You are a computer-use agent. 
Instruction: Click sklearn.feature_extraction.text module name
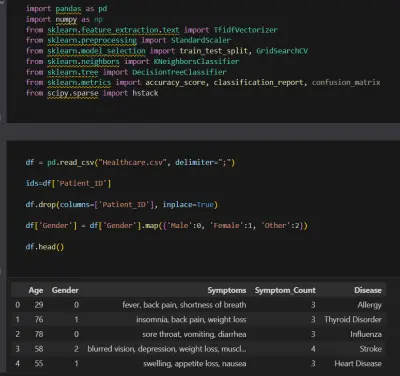click(x=113, y=30)
